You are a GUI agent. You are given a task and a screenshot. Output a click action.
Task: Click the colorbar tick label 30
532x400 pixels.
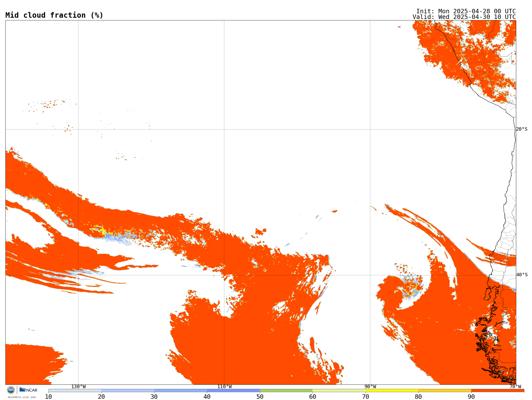coord(154,397)
